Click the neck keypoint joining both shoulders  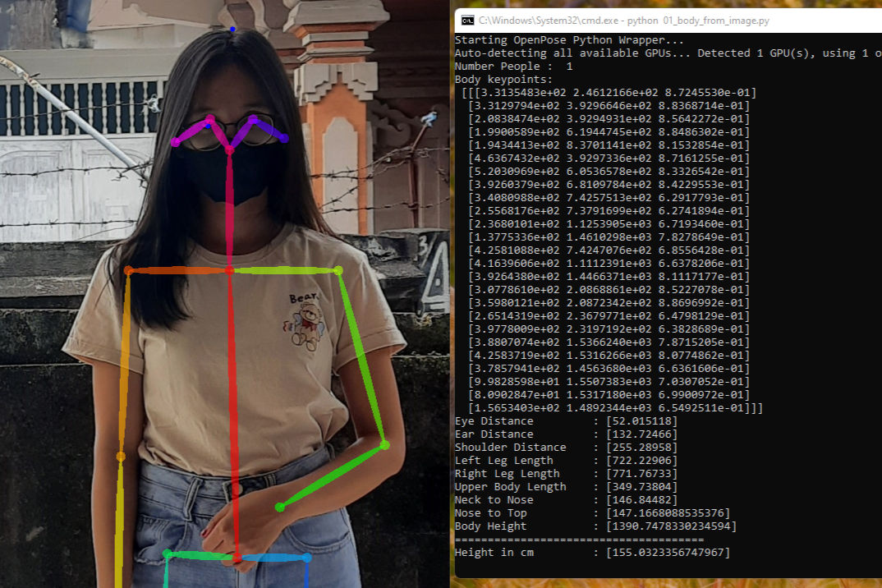(229, 269)
